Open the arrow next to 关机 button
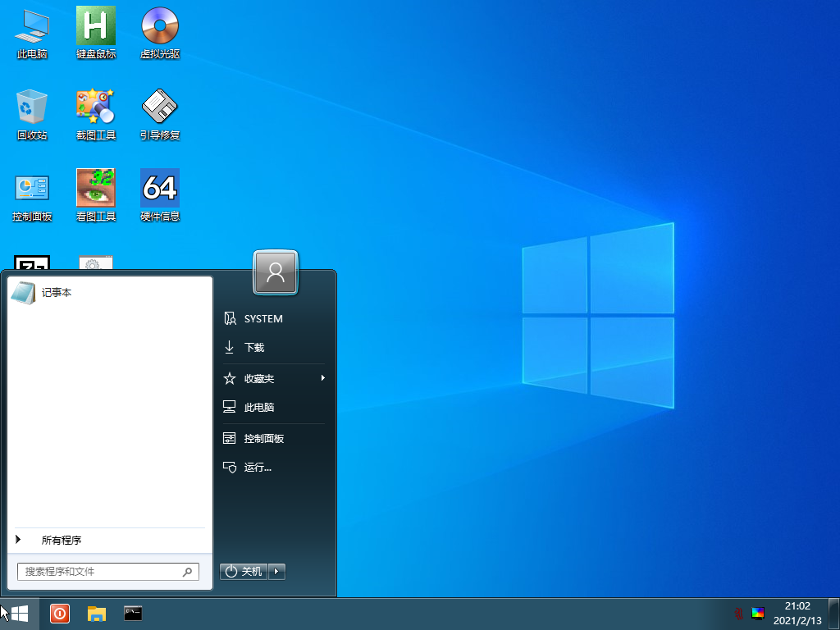This screenshot has height=630, width=840. pos(277,571)
